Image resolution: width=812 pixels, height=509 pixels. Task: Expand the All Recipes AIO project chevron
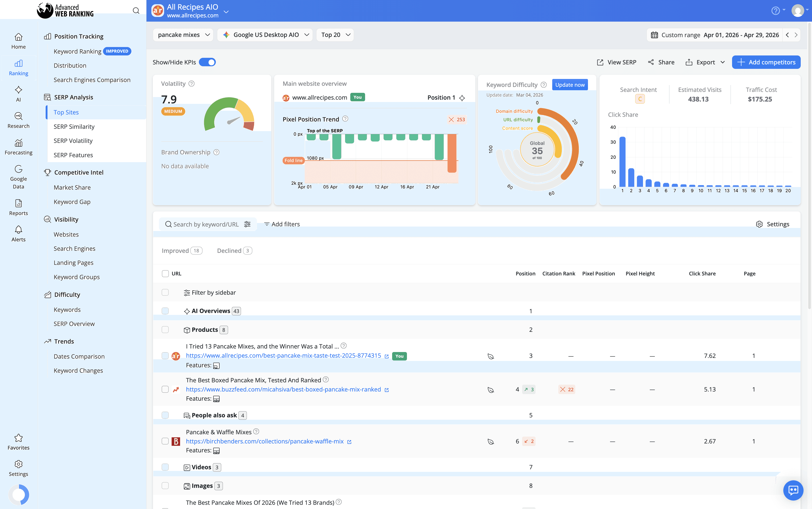pyautogui.click(x=226, y=12)
